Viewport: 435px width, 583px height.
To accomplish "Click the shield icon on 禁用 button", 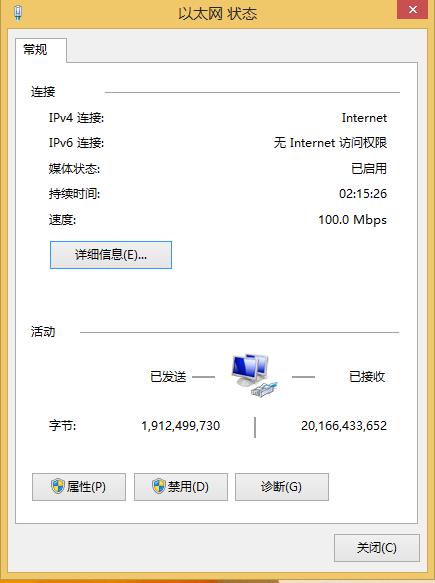I will pos(159,486).
